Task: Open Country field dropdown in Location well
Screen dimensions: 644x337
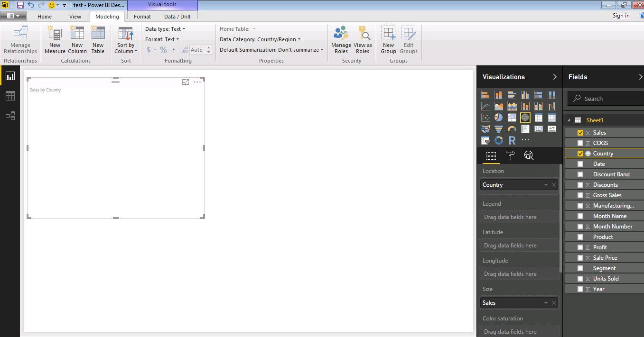Action: pyautogui.click(x=546, y=185)
